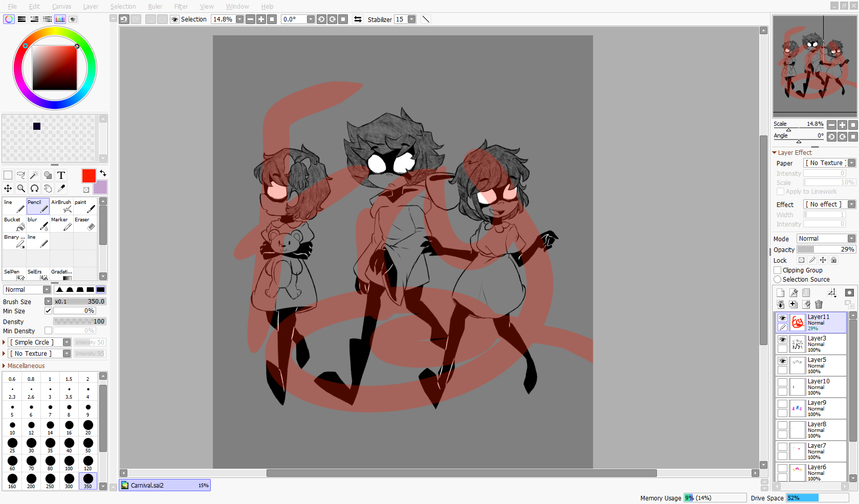Click the red foreground color swatch
The image size is (859, 504).
tap(89, 176)
